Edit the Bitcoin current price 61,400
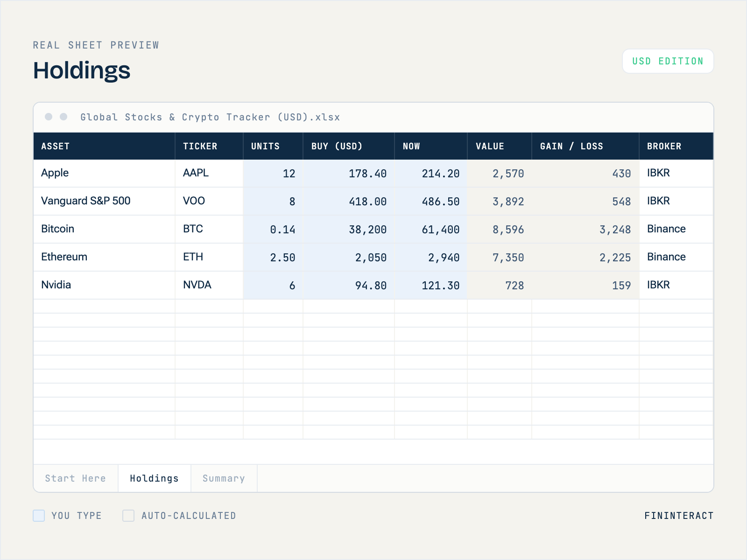747x560 pixels. click(431, 229)
